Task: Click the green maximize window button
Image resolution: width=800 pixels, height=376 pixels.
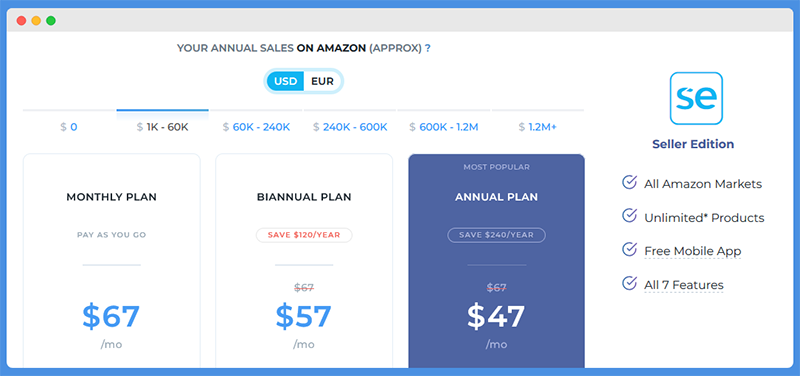Action: (51, 21)
